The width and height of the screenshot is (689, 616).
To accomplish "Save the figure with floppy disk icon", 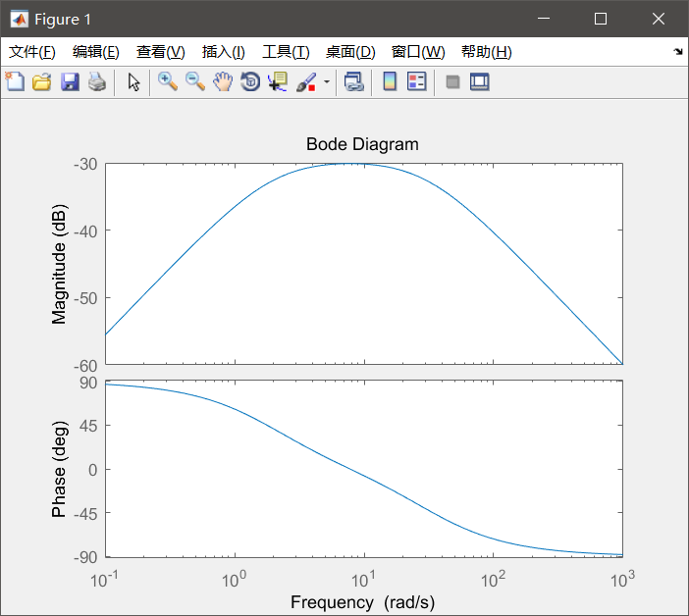I will tap(70, 82).
